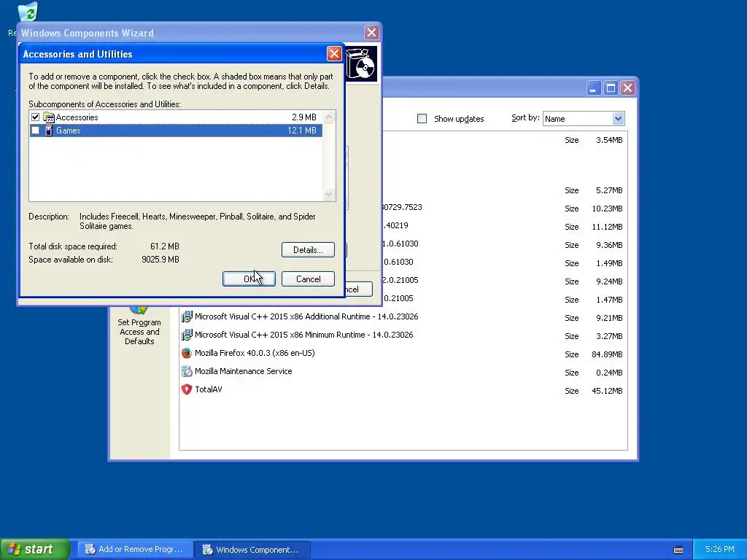Click the Visual C++ 2015 Minimum Runtime icon
This screenshot has width=747, height=560.
tap(186, 335)
